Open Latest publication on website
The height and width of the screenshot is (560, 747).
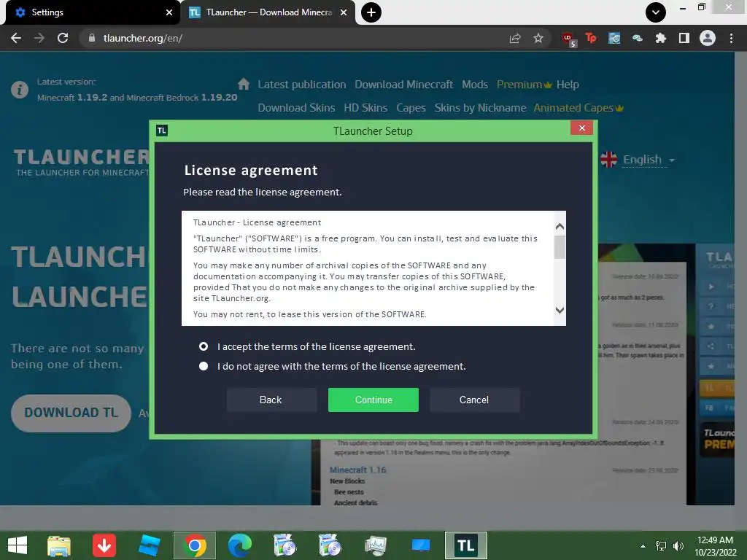coord(301,85)
